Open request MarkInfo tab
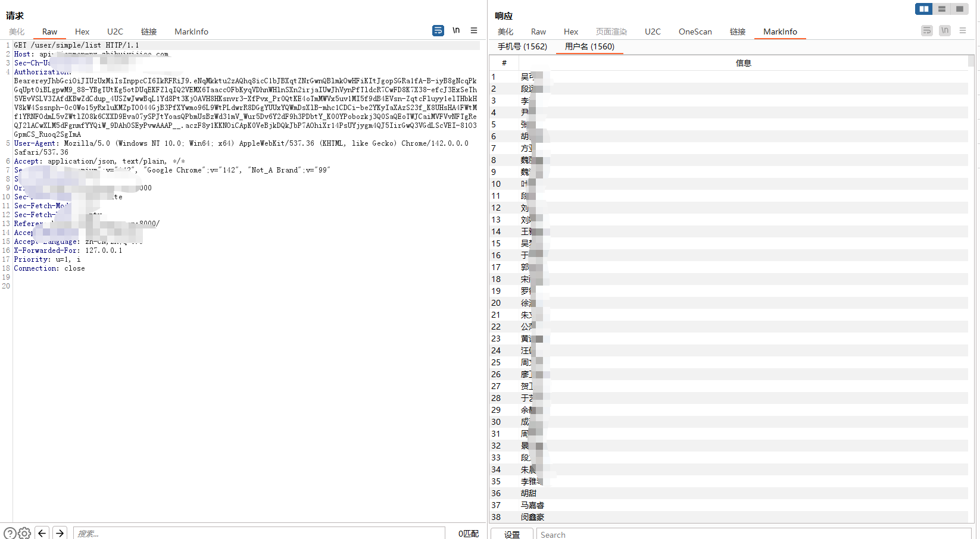Screen dimensions: 980x539 [191, 32]
